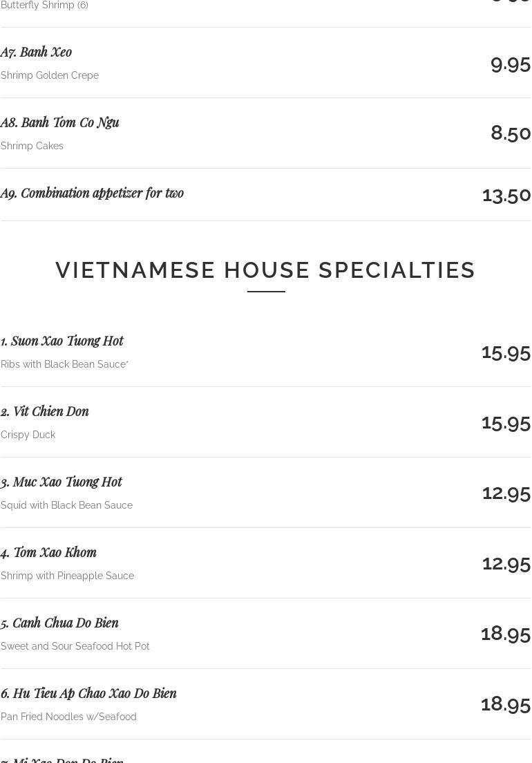Open the 1. Suon Xao Tuong Hot item
This screenshot has height=763, width=532.
[62, 341]
